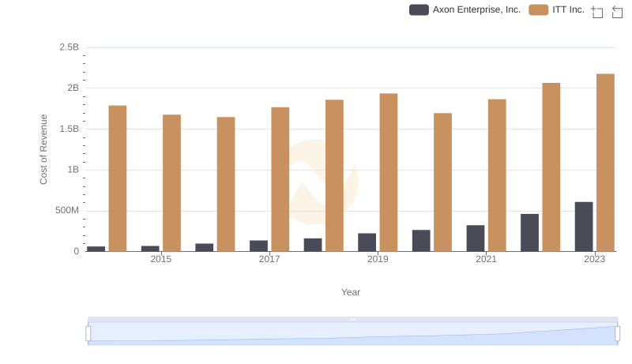Viewport: 632px width, 364px height.
Task: Click the crop-plus icon beside the legend
Action: [x=597, y=11]
